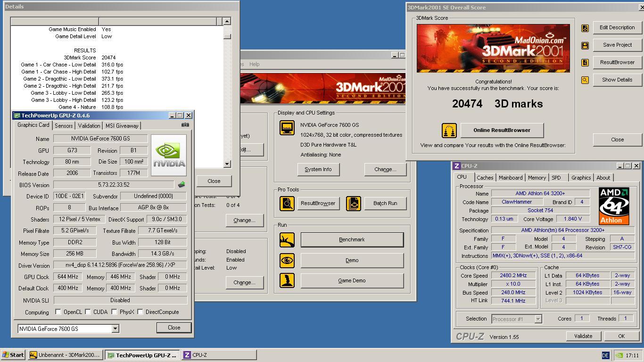The height and width of the screenshot is (362, 644).
Task: Click the NVIDIA logo in GPU-Z
Action: (169, 155)
